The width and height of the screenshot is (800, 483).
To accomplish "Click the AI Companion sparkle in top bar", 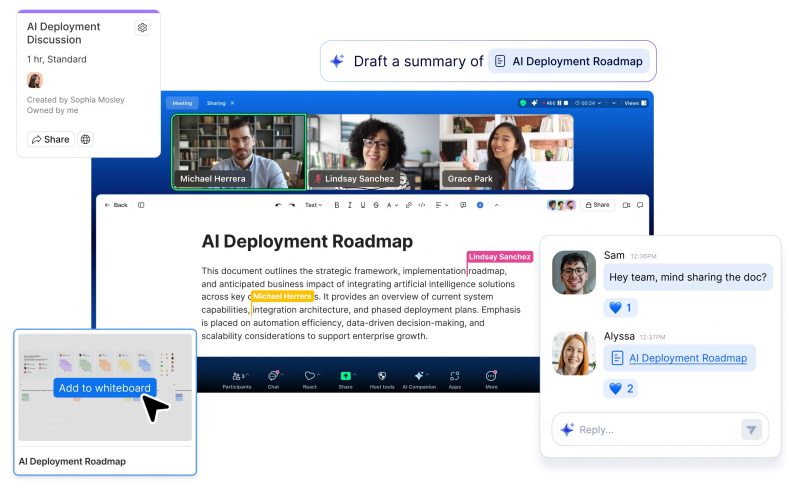I will pyautogui.click(x=534, y=103).
